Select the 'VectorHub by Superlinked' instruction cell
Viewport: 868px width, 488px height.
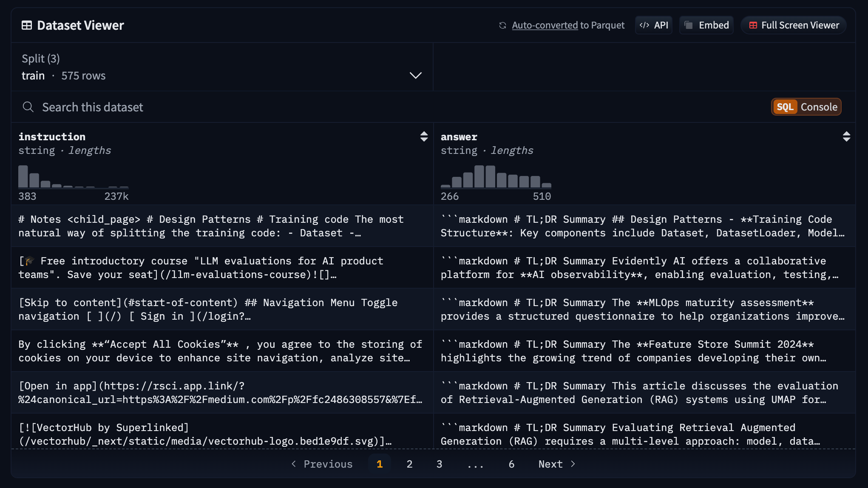222,431
